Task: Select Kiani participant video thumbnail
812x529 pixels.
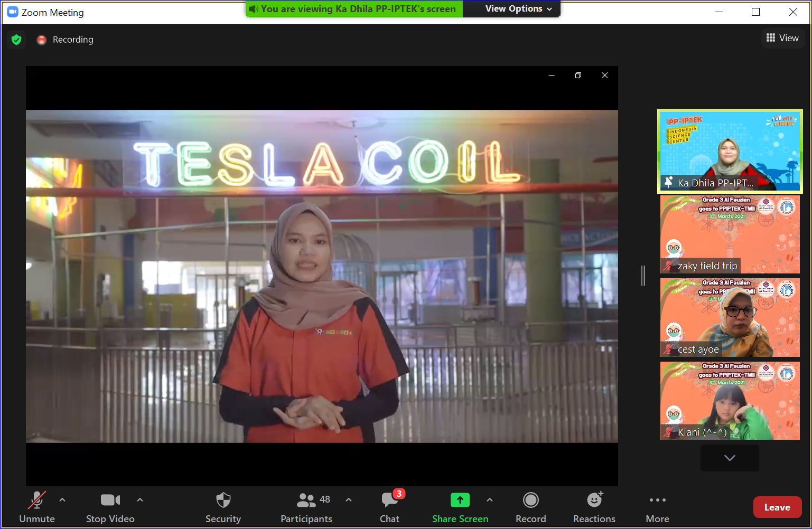Action: (730, 401)
